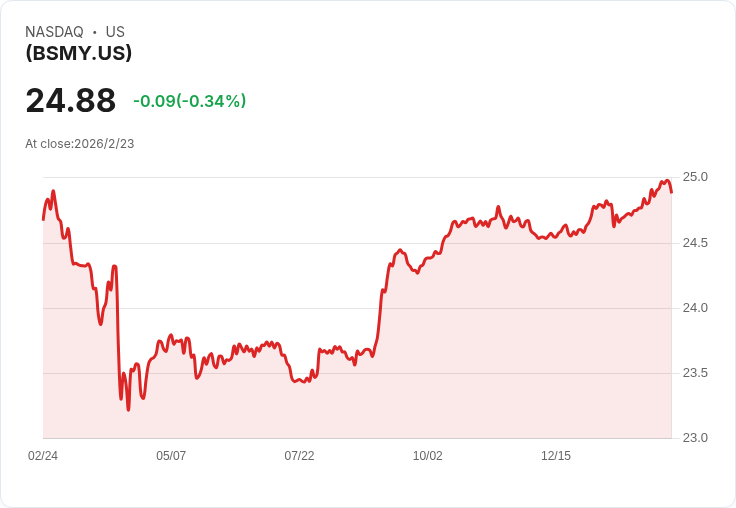
Task: Click the 24.5 price axis label
Action: pos(695,243)
